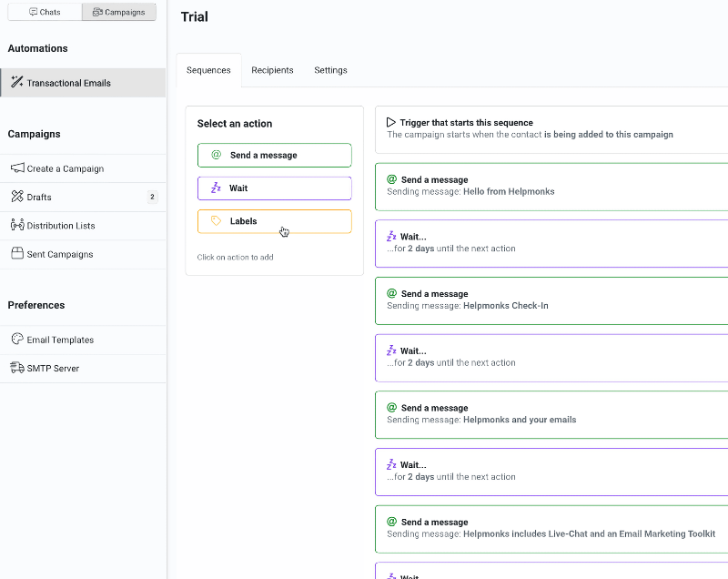
Task: Select the Wait step after Helpmonks and your emails
Action: pos(551,472)
